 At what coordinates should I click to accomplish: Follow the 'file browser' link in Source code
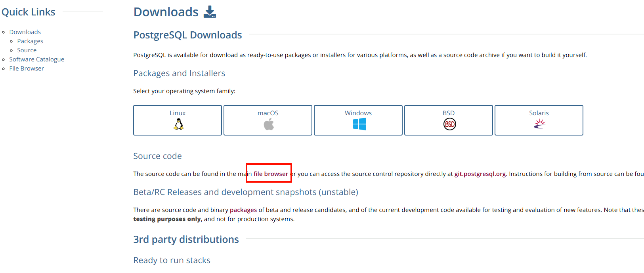[271, 174]
